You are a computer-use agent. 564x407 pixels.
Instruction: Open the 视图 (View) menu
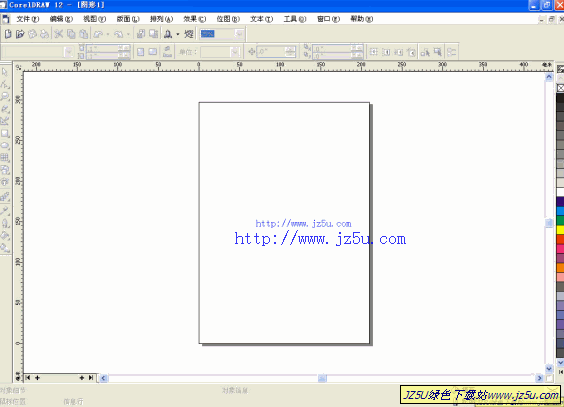(x=94, y=19)
